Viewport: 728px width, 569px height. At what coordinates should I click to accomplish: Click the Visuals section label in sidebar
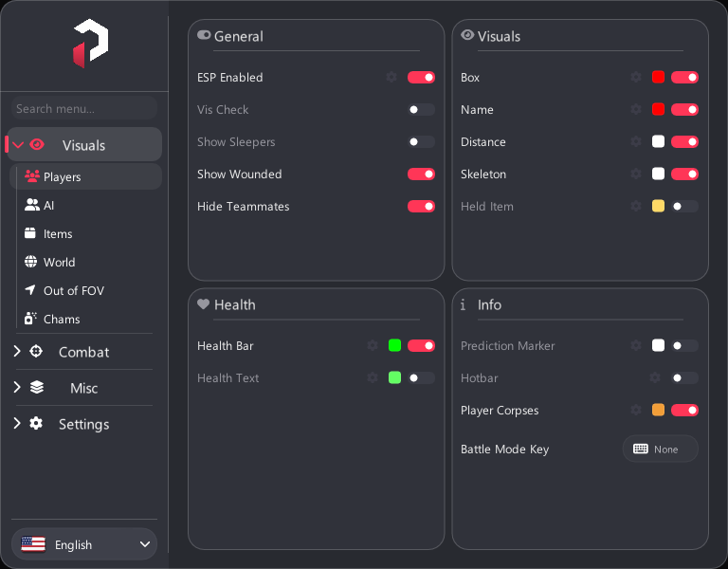point(84,145)
